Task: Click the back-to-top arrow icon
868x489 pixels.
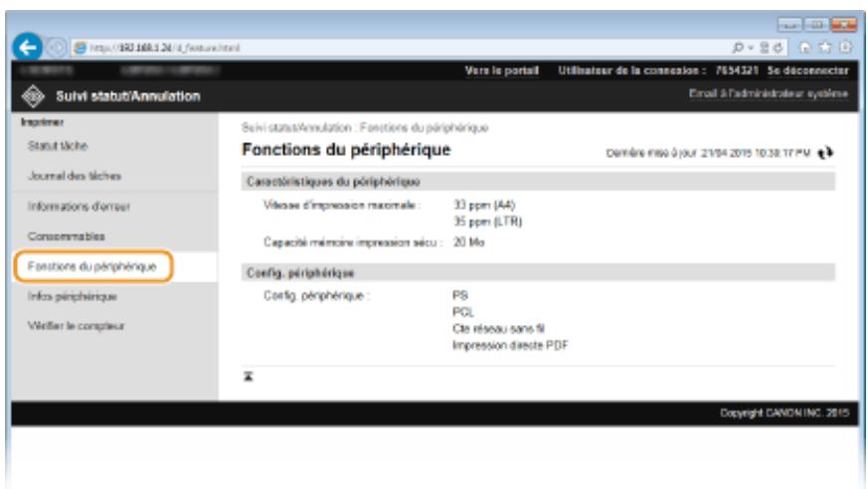Action: coord(249,377)
